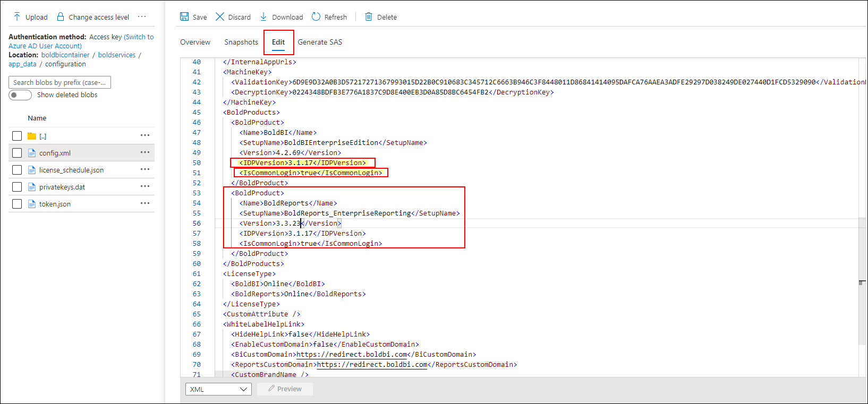
Task: Click the IDPVersion text on line 50
Action: tap(302, 162)
